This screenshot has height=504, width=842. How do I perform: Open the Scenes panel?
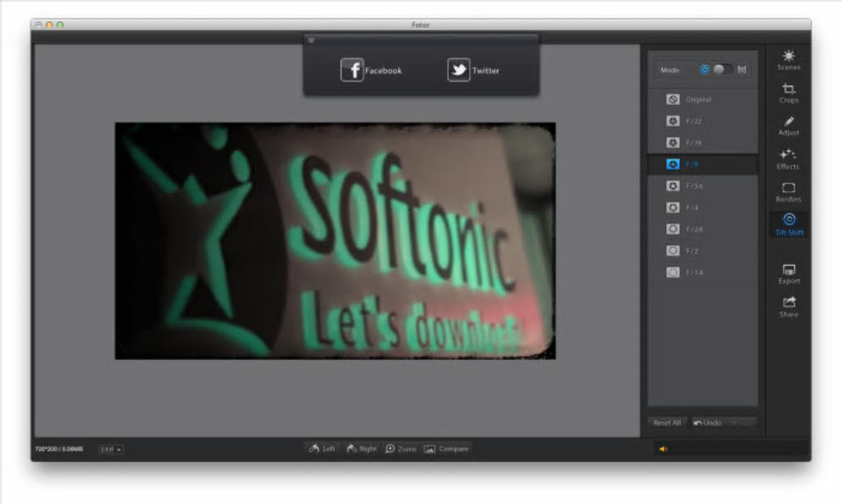(788, 60)
